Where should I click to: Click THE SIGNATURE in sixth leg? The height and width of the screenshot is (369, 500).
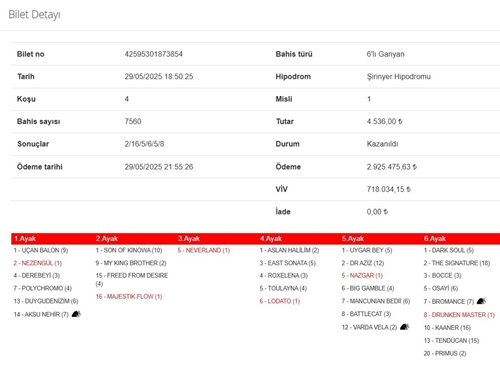click(457, 263)
